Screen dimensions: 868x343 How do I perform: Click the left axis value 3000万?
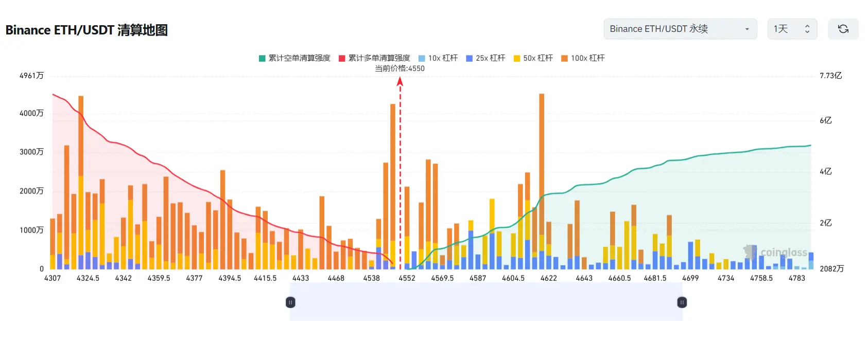click(x=31, y=152)
